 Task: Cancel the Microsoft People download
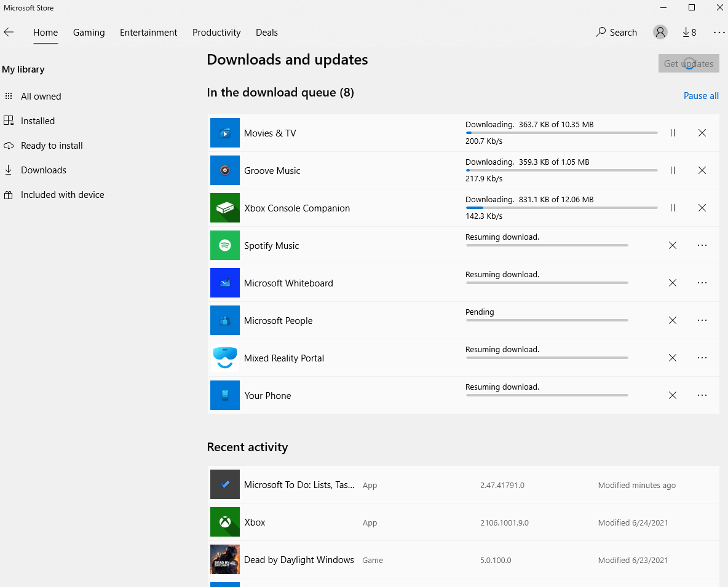tap(672, 320)
